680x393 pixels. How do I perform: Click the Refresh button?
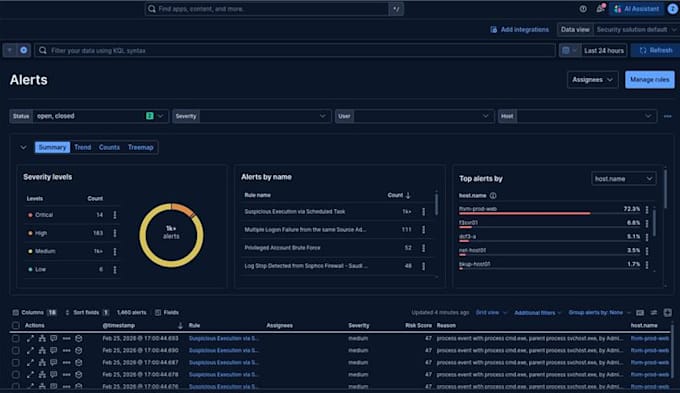click(655, 50)
